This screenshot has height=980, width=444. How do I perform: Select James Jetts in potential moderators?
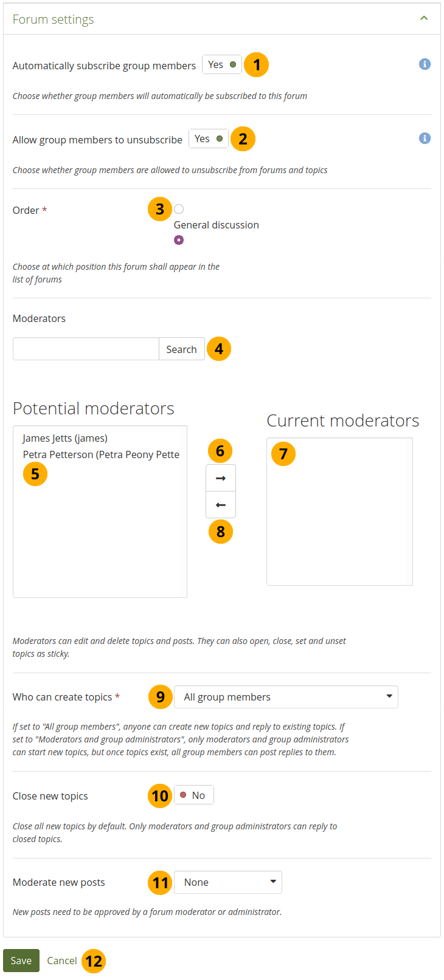coord(65,438)
